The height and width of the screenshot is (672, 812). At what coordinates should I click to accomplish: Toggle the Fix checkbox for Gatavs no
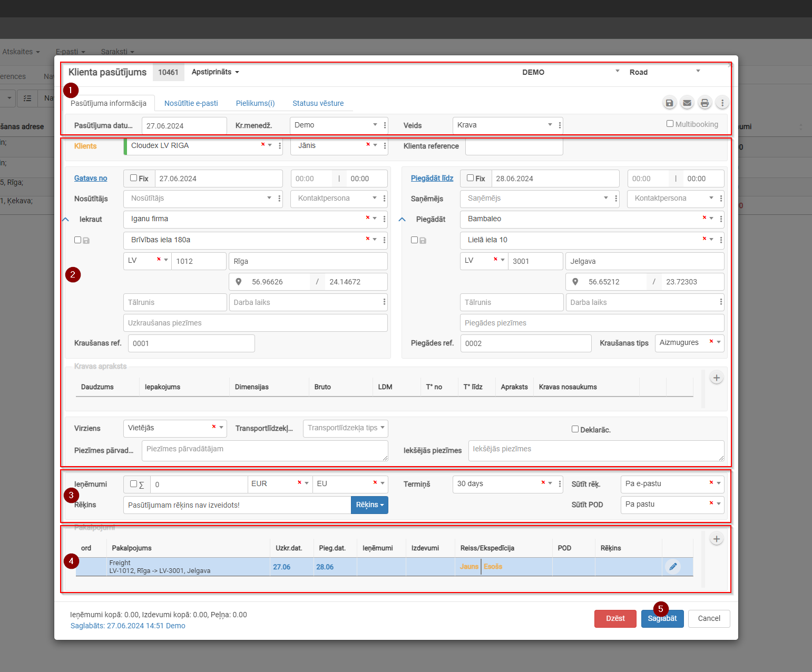(133, 178)
